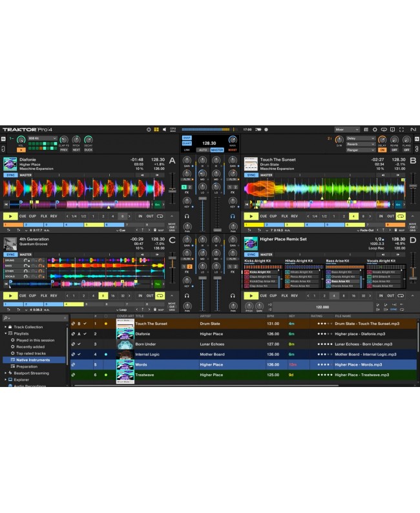The height and width of the screenshot is (513, 420).
Task: Toggle headphone cue for channel A
Action: [187, 216]
